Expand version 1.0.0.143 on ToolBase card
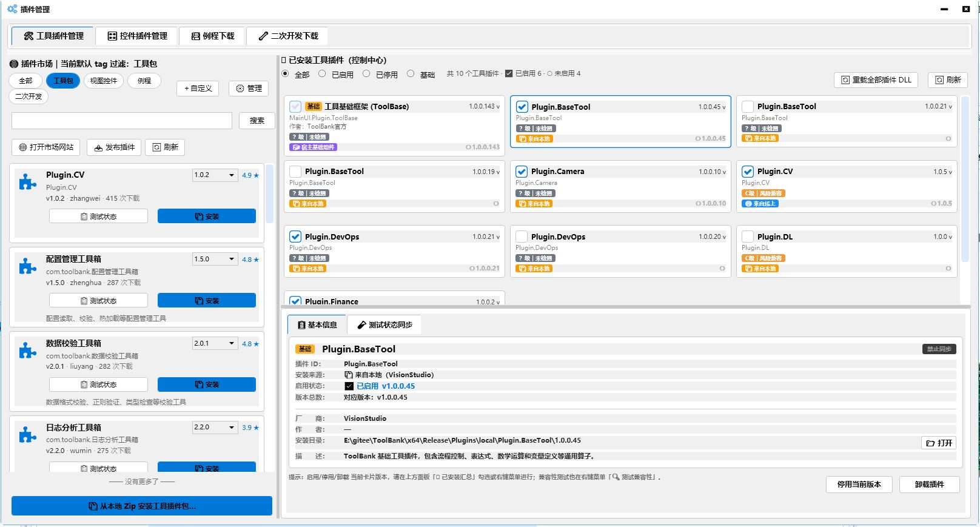The width and height of the screenshot is (980, 527). (x=484, y=107)
